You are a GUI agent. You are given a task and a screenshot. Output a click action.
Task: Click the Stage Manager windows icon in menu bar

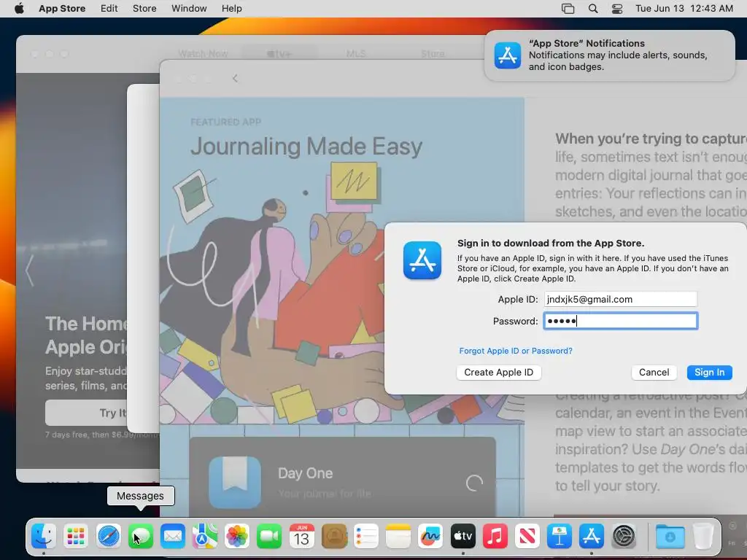click(568, 9)
